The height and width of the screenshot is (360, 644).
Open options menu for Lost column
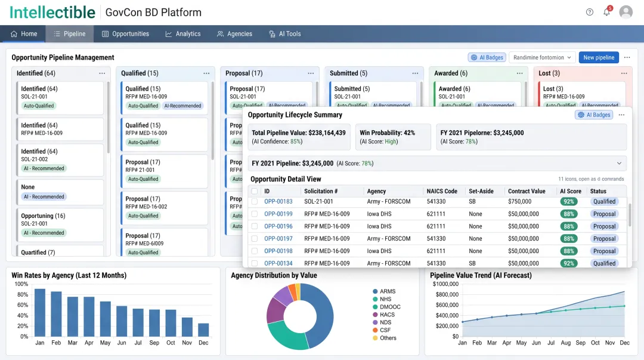click(624, 73)
